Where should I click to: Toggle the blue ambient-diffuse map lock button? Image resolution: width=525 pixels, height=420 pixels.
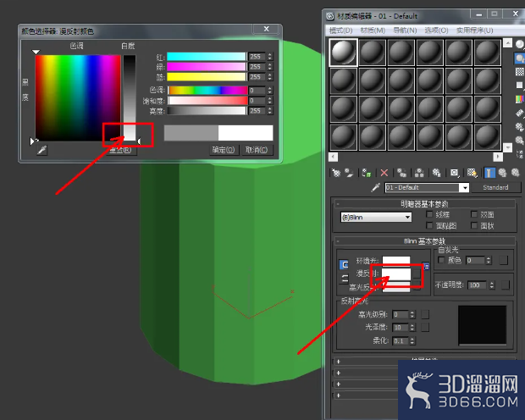pyautogui.click(x=426, y=267)
